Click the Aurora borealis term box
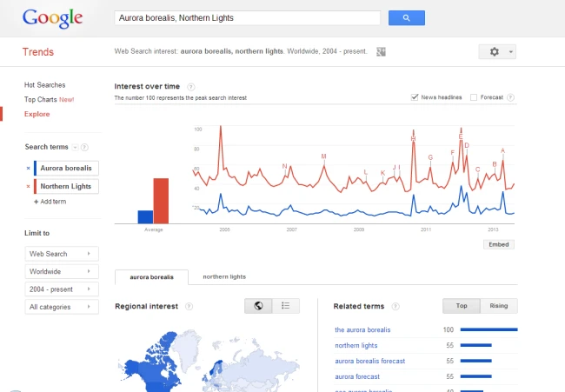The height and width of the screenshot is (392, 565). coord(66,169)
